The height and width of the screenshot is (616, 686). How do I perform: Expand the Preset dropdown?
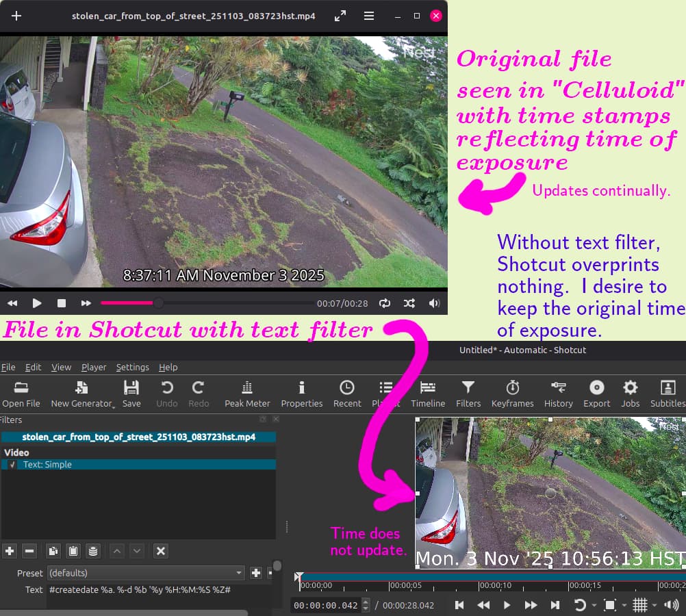[x=239, y=573]
